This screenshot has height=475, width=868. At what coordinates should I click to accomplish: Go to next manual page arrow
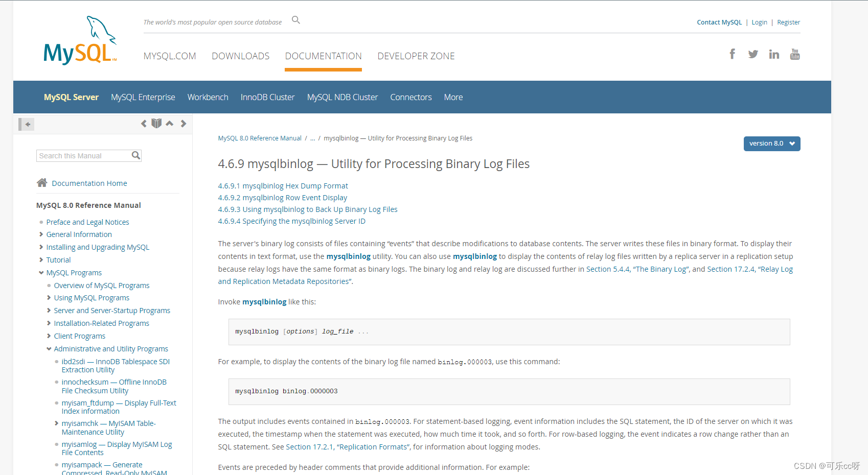[x=183, y=124]
